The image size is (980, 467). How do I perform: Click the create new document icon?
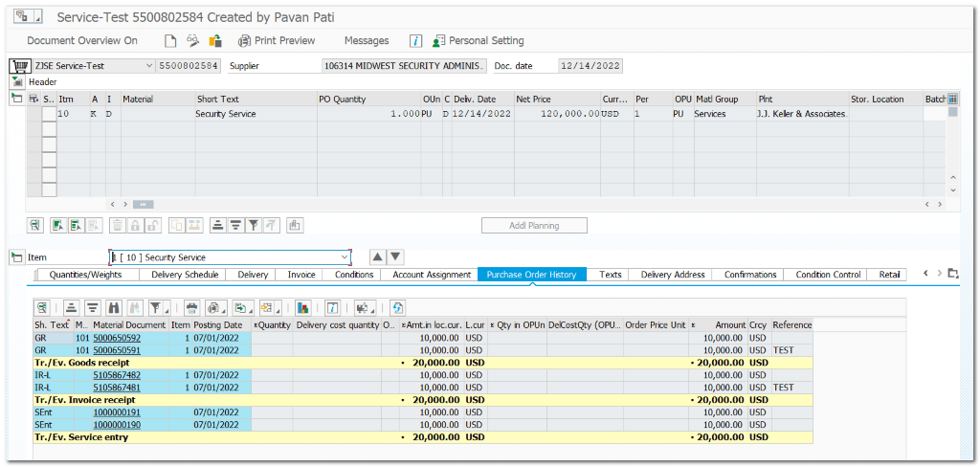(170, 41)
